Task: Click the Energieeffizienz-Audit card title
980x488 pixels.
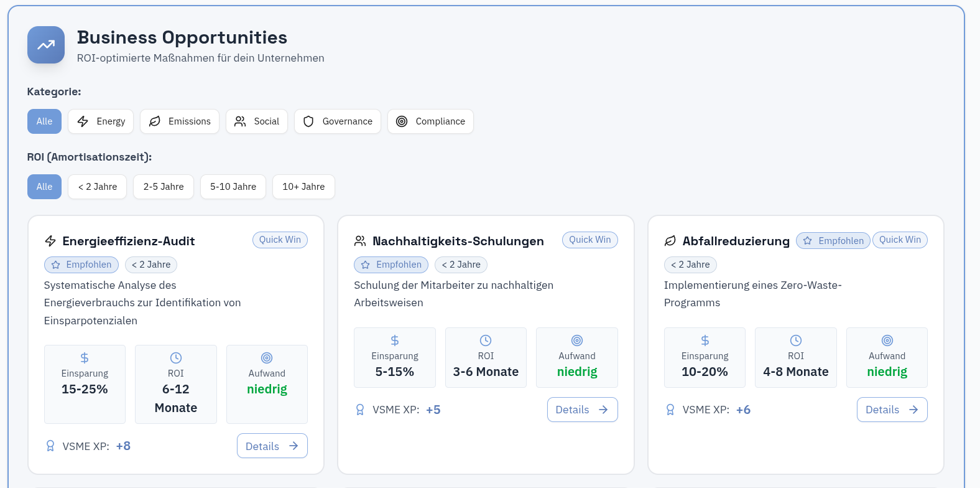Action: (x=129, y=241)
